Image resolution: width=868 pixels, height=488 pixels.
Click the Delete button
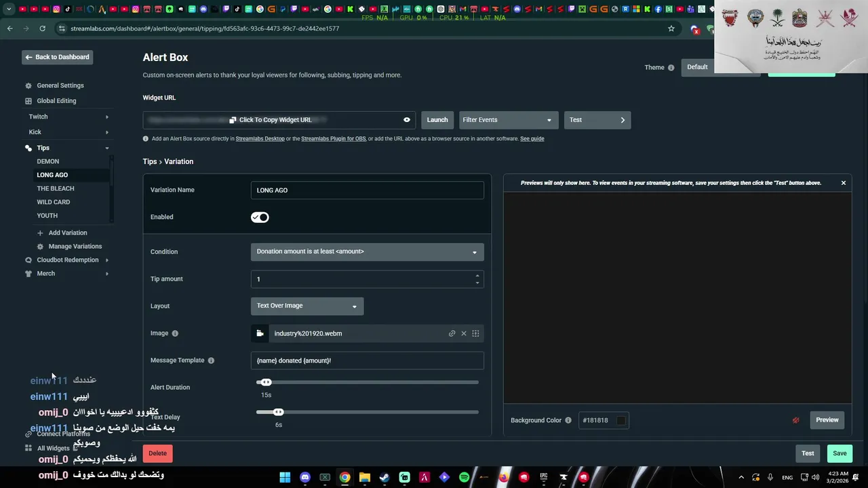[157, 453]
